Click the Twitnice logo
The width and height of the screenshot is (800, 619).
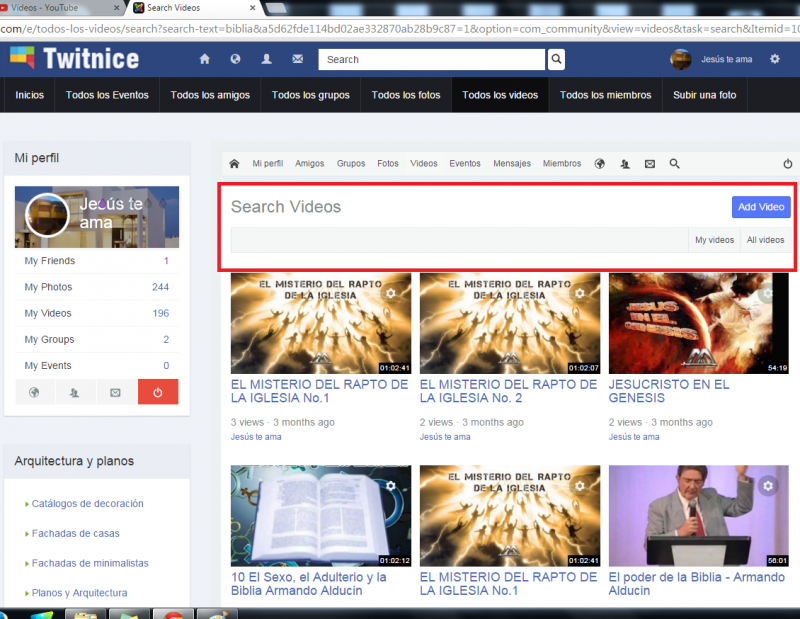pyautogui.click(x=74, y=58)
